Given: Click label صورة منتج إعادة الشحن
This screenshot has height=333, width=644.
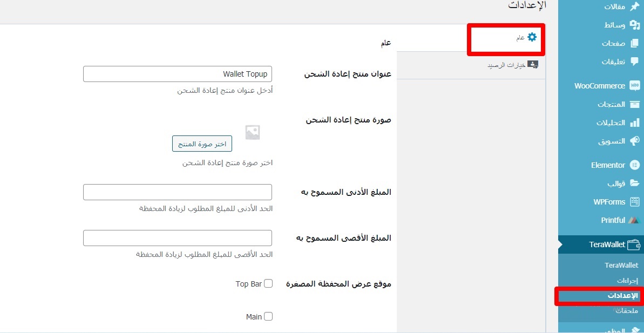Looking at the screenshot, I should tap(349, 120).
